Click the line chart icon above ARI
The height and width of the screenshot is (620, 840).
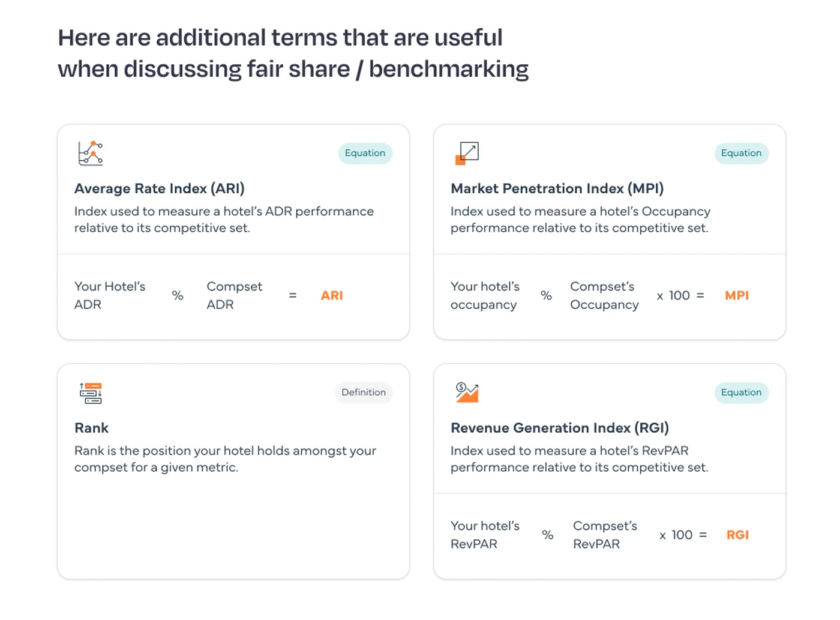coord(91,153)
